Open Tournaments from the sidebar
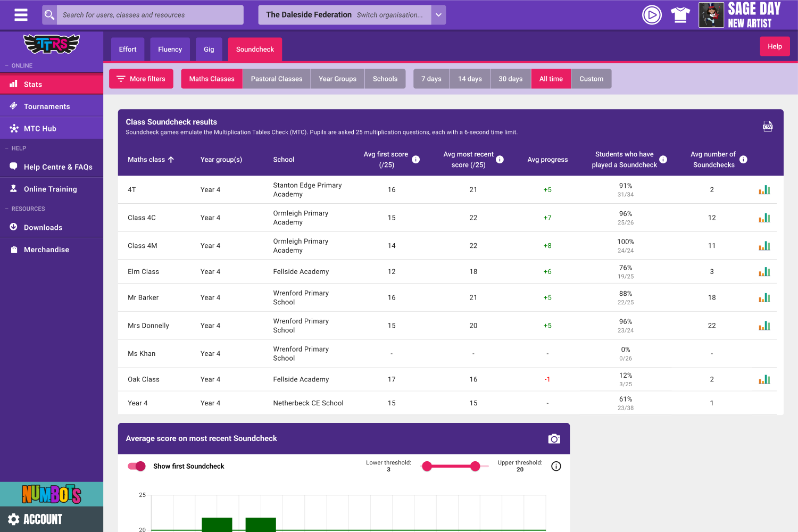Screen dimensions: 798x532 click(47, 106)
